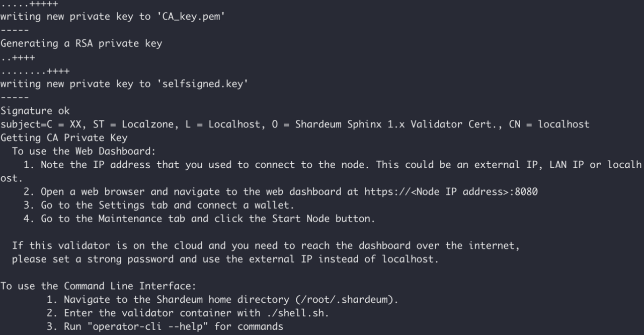Click 'CN = localhost' in subject line
Viewport: 644px width, 335px height.
[x=549, y=124]
